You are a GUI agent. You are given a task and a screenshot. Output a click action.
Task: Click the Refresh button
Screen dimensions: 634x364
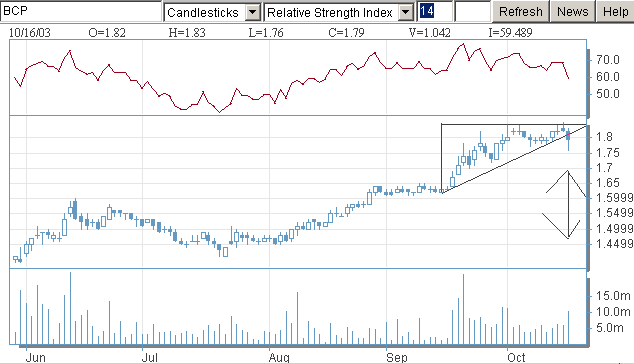520,11
